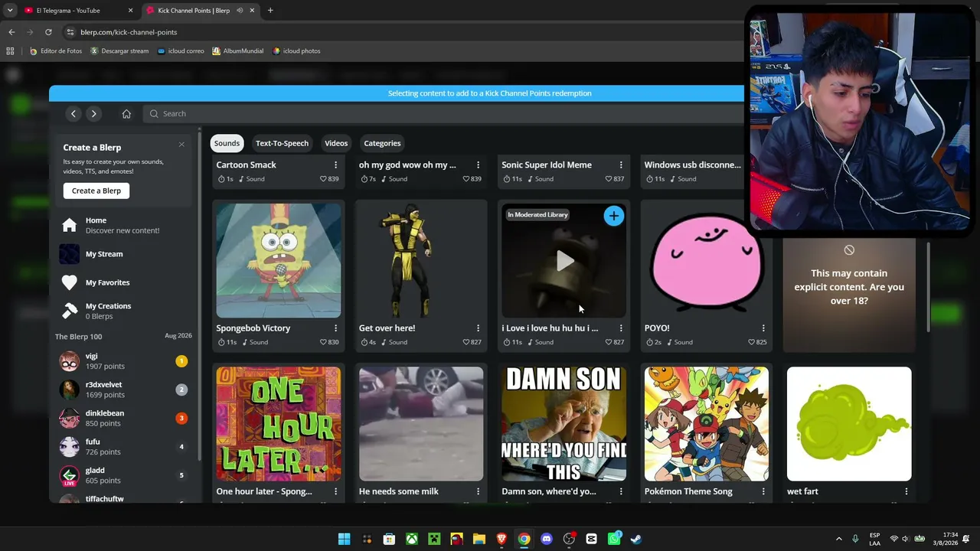Focus the Blerp Search field
980x551 pixels.
click(x=444, y=113)
